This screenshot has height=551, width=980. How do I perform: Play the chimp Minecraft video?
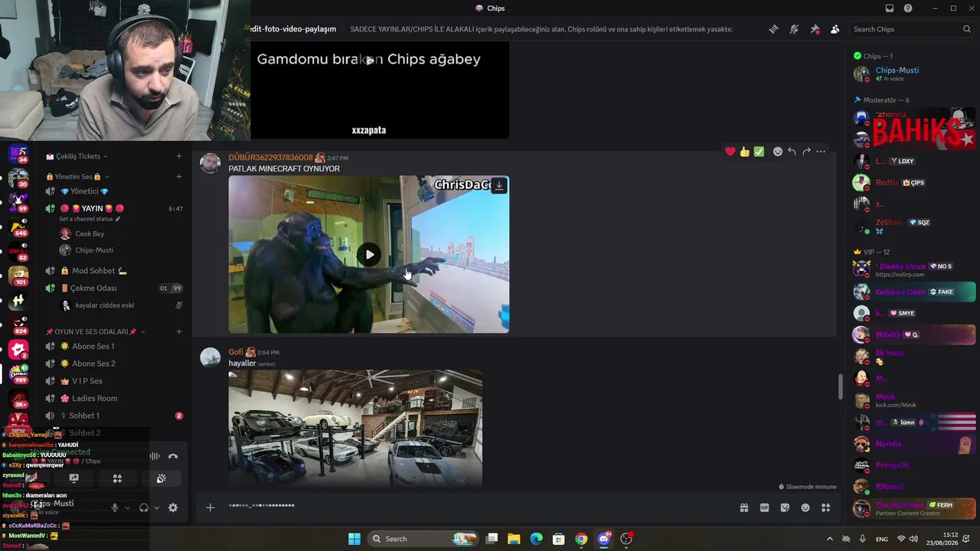coord(369,255)
